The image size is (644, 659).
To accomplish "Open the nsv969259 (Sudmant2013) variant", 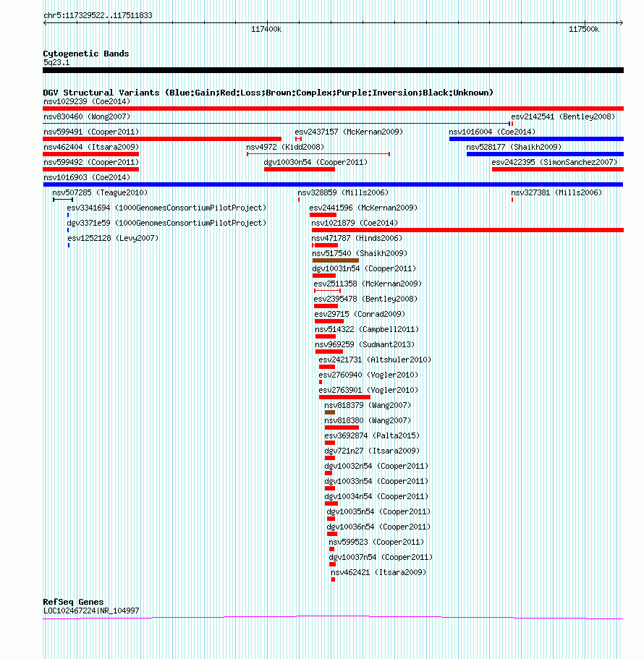I will click(x=365, y=344).
